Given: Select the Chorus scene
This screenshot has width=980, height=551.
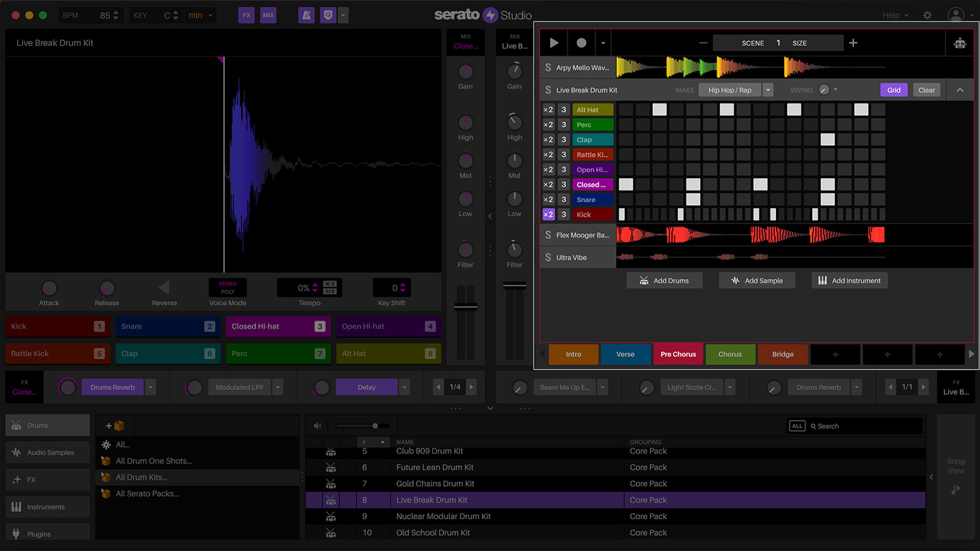Looking at the screenshot, I should [730, 354].
